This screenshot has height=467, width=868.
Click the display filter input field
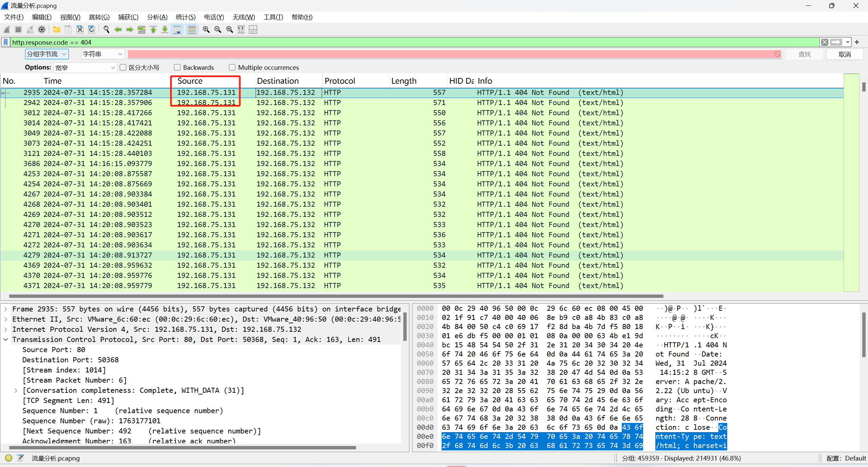click(407, 42)
